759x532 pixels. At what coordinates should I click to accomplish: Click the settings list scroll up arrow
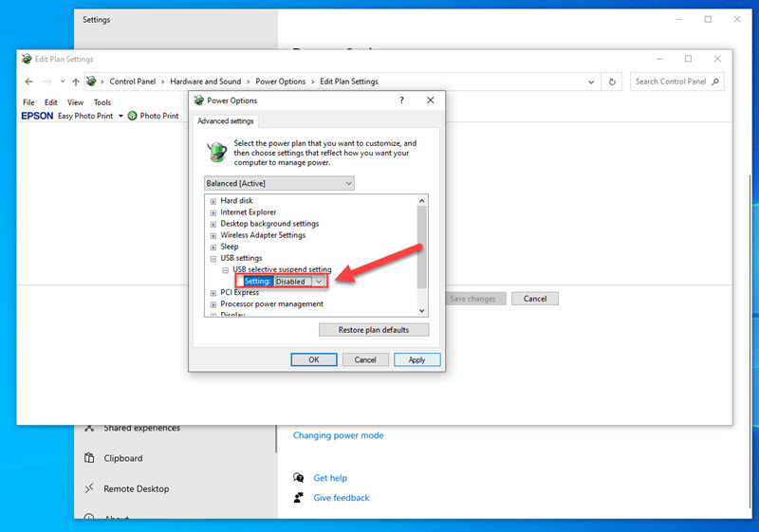[x=421, y=200]
